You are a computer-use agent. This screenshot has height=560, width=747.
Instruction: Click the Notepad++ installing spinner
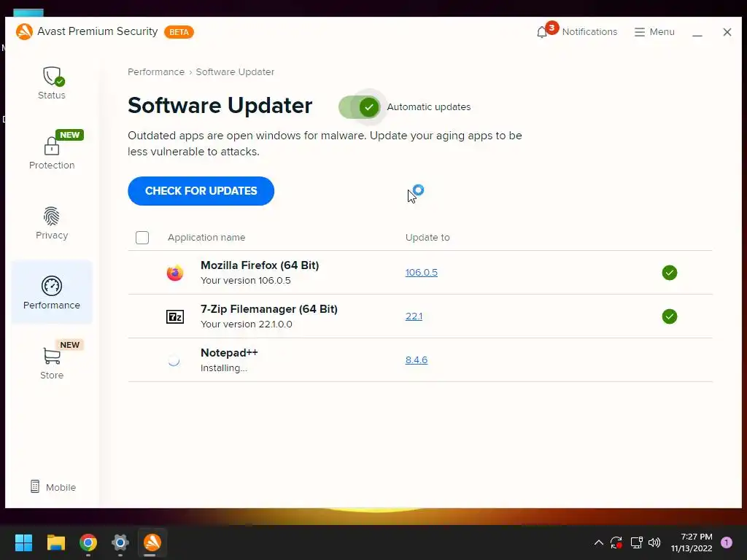pyautogui.click(x=174, y=360)
